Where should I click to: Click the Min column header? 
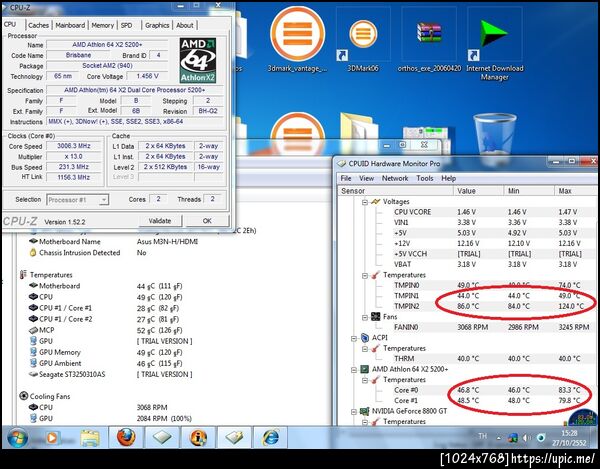pos(529,191)
